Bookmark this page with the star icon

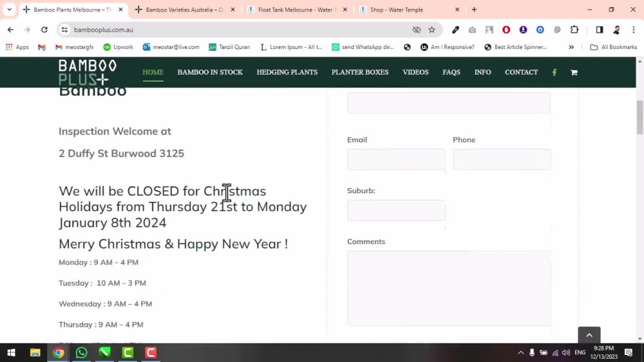(431, 30)
